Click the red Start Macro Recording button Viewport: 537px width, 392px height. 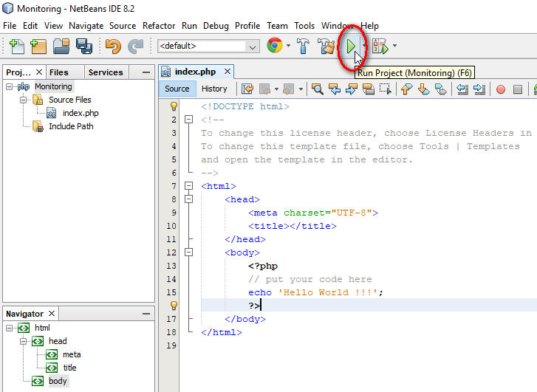click(501, 90)
